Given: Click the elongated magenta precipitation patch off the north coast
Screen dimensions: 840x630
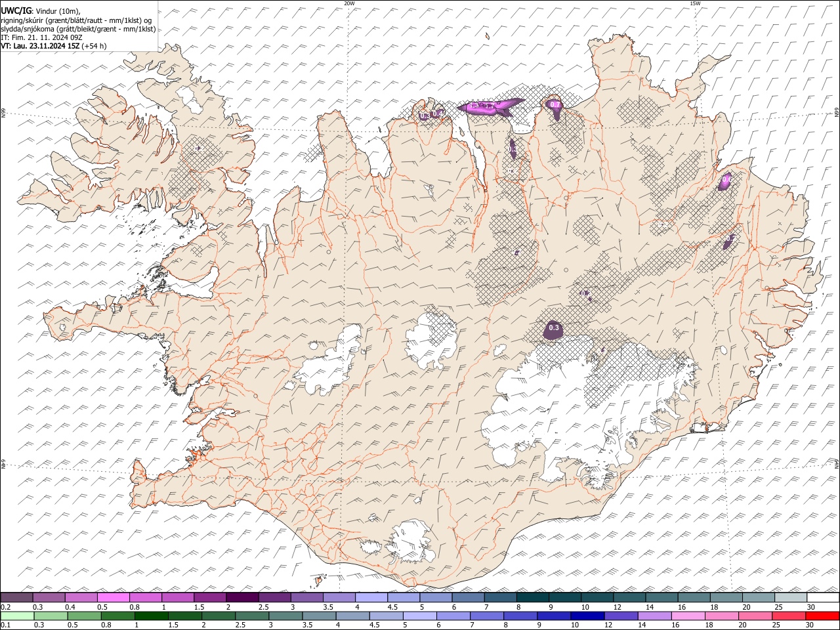Looking at the screenshot, I should point(490,106).
